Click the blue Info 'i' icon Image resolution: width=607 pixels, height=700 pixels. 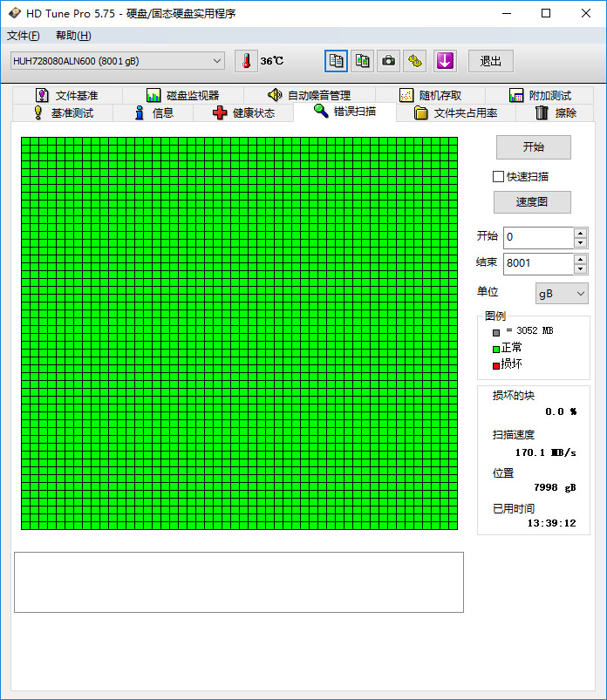140,112
